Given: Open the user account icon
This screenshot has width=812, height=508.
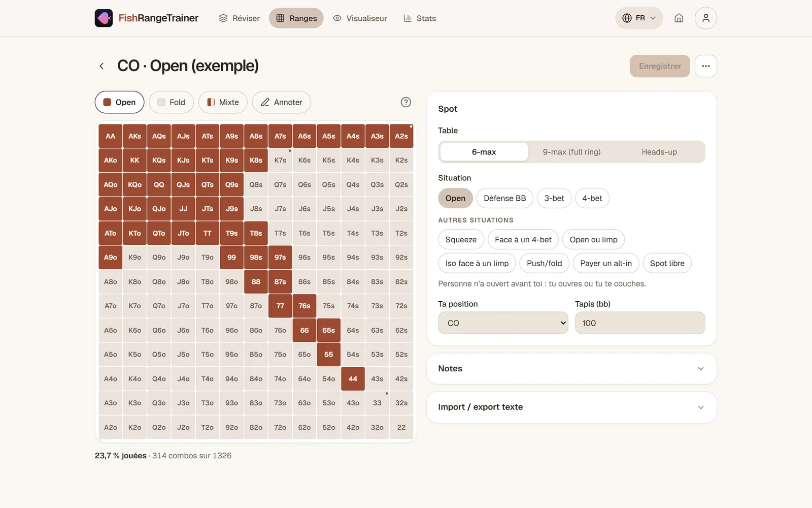Looking at the screenshot, I should pos(705,18).
